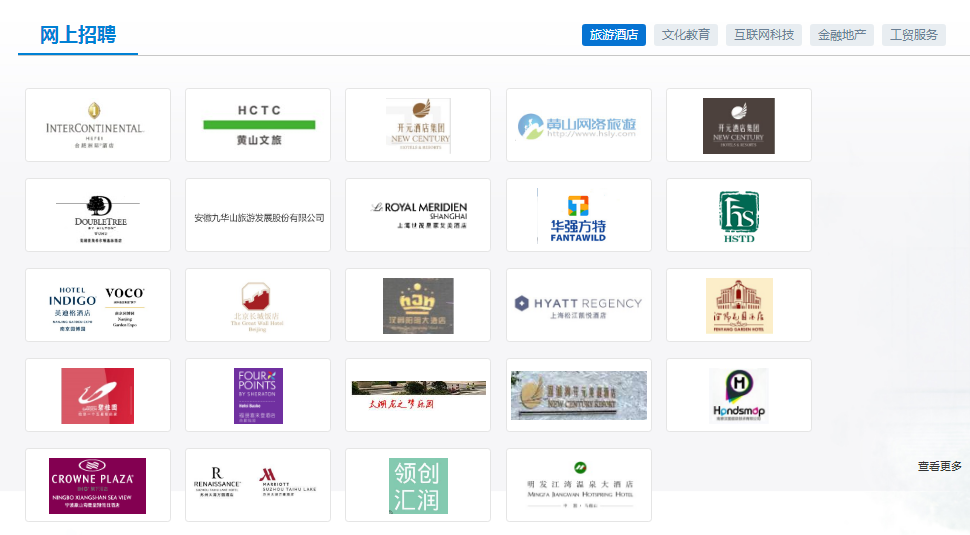
Task: Select the Four Points by Sheraton logo
Action: (x=258, y=395)
